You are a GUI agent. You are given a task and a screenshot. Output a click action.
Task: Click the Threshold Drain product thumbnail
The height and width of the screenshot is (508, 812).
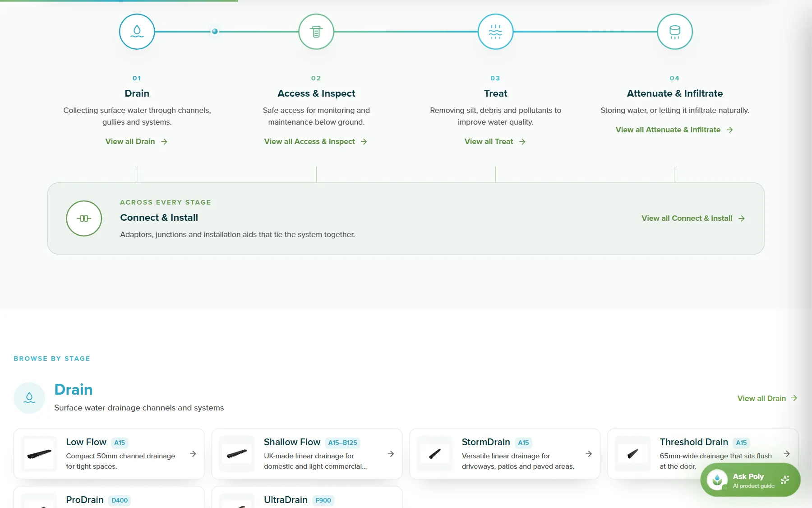pyautogui.click(x=633, y=454)
